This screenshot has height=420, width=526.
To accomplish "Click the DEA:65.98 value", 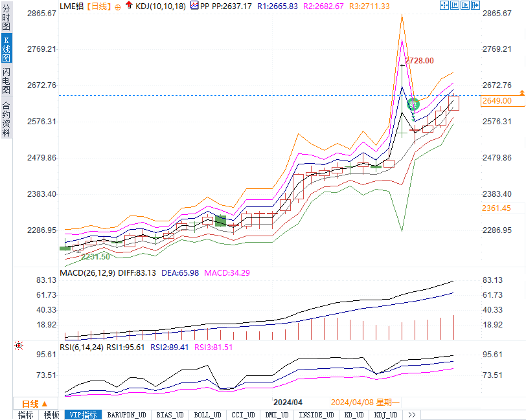I will [x=180, y=273].
